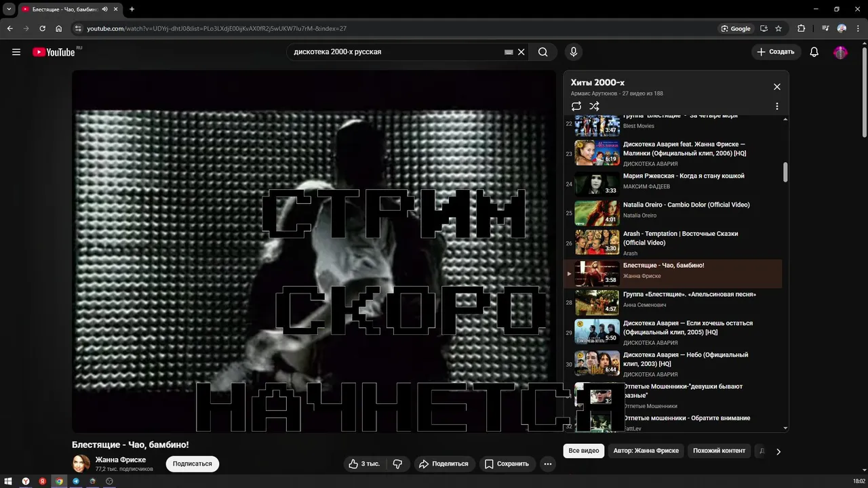This screenshot has width=868, height=488.
Task: Open Жанна Фриске channel name link
Action: [x=121, y=460]
